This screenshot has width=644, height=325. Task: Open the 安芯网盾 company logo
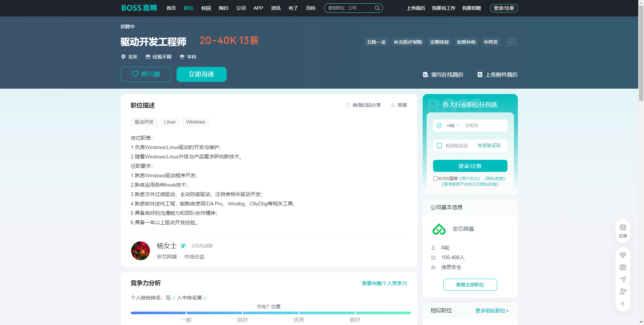tap(439, 229)
